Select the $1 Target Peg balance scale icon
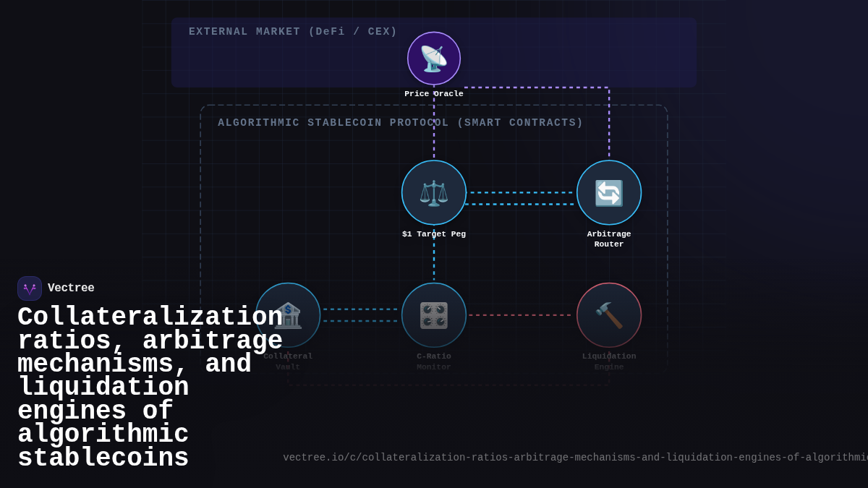 tap(433, 192)
